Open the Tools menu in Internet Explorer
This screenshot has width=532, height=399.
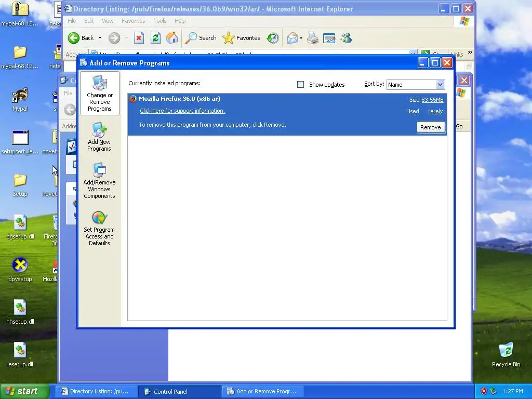coord(160,21)
